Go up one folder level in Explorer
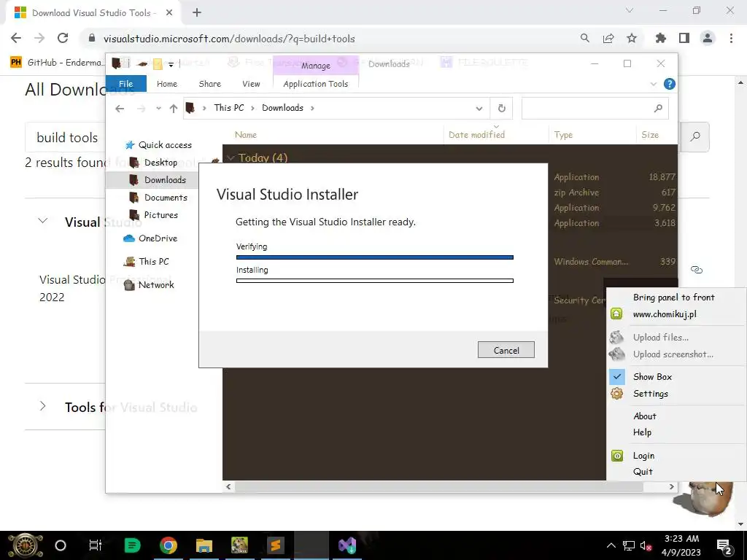This screenshot has width=747, height=560. click(174, 109)
